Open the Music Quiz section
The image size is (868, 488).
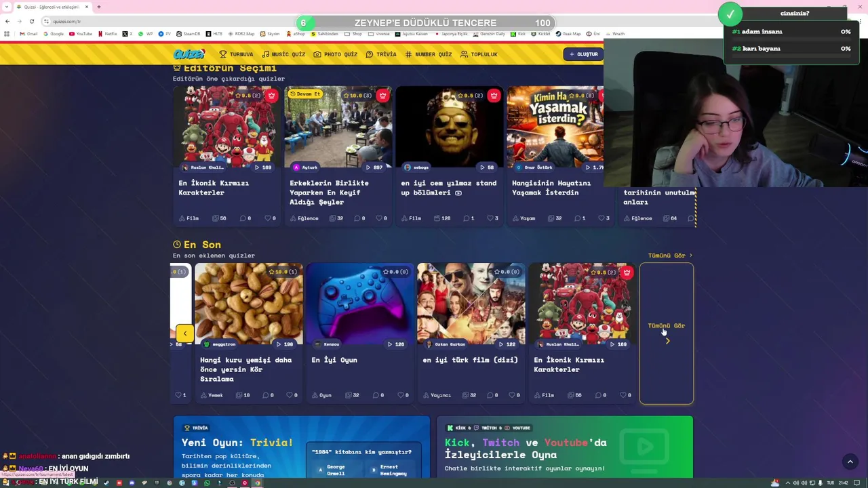[x=283, y=54]
